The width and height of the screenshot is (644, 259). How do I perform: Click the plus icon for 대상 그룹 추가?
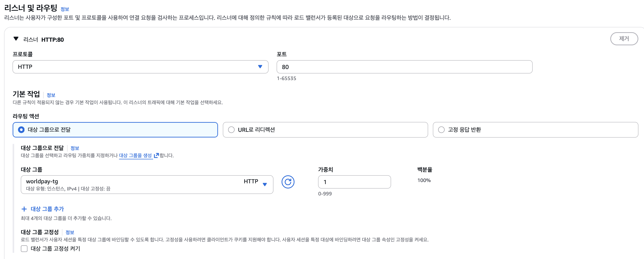[x=24, y=209]
